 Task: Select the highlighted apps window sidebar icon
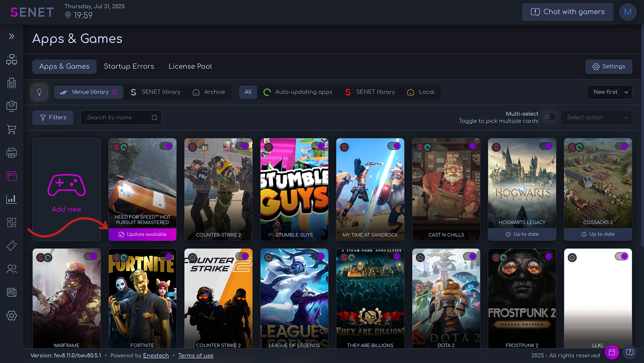(x=12, y=176)
